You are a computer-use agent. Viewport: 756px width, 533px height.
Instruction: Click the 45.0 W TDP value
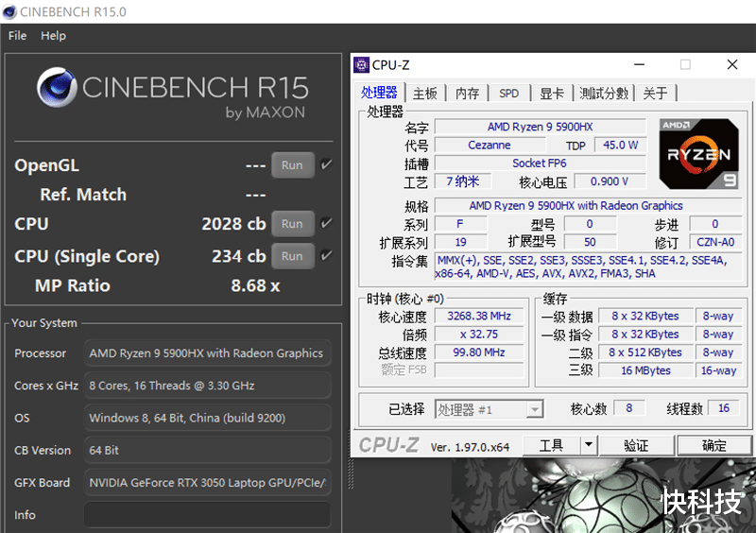[x=621, y=146]
